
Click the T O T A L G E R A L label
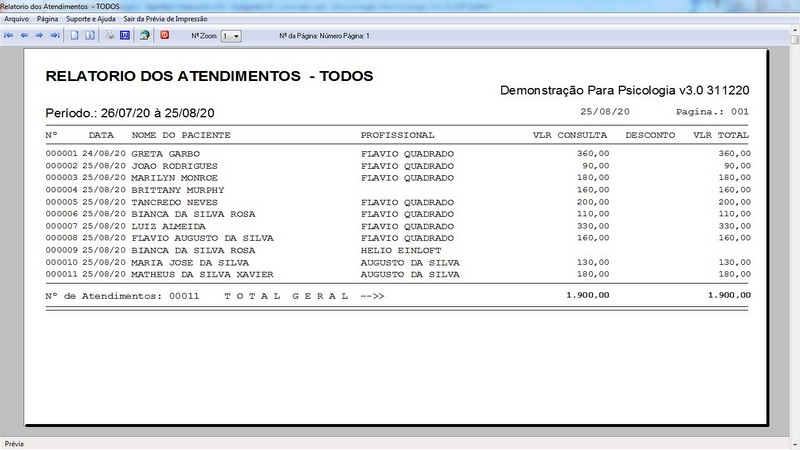point(286,296)
